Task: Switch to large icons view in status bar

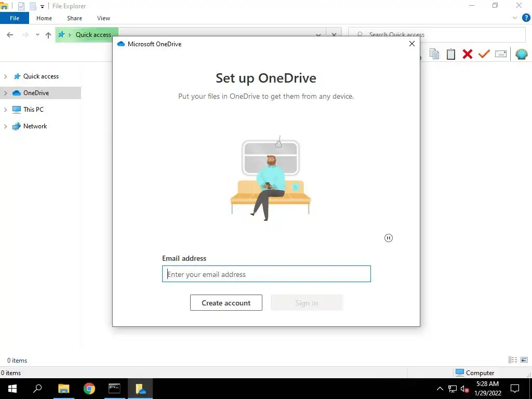Action: pyautogui.click(x=524, y=360)
